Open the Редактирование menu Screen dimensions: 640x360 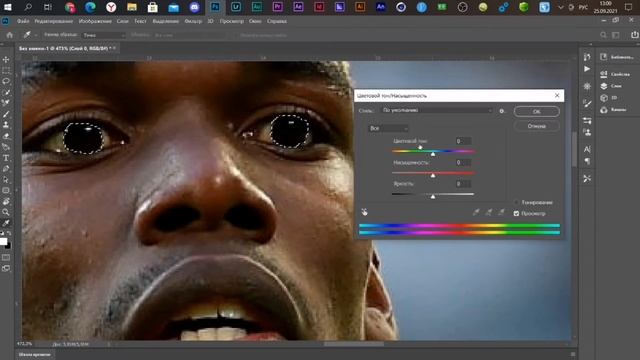click(53, 21)
